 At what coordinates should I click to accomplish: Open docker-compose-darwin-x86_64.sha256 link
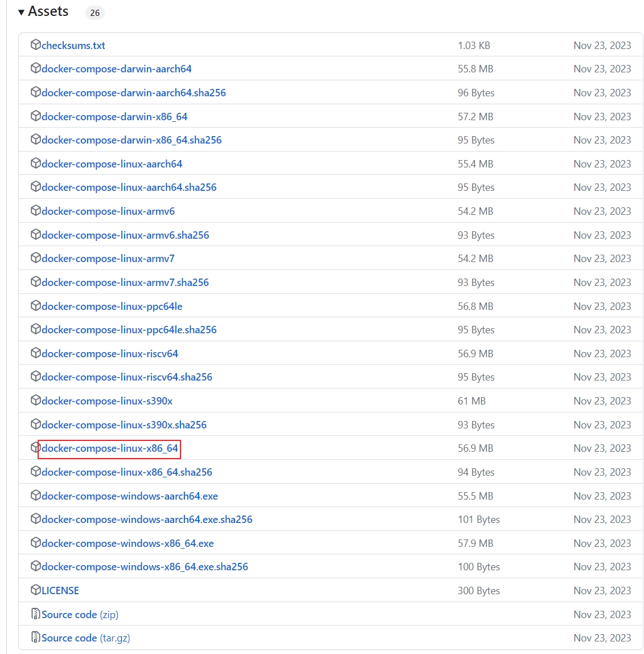coord(132,140)
